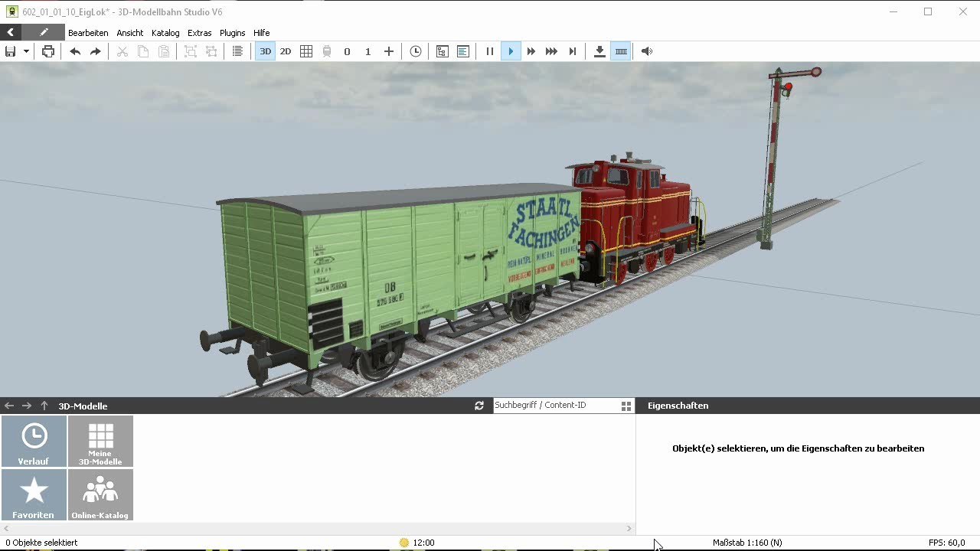Screen dimensions: 980x551
Task: Open the Hilfe menu
Action: click(262, 33)
